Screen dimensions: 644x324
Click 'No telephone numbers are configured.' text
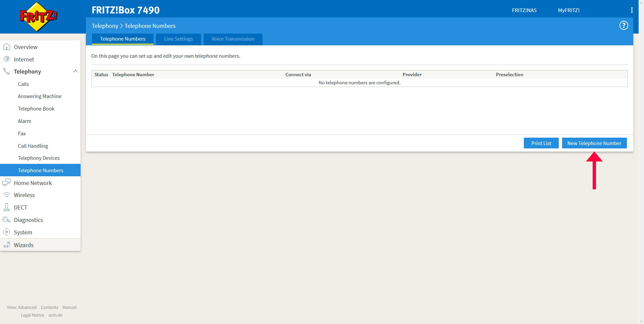coord(359,83)
